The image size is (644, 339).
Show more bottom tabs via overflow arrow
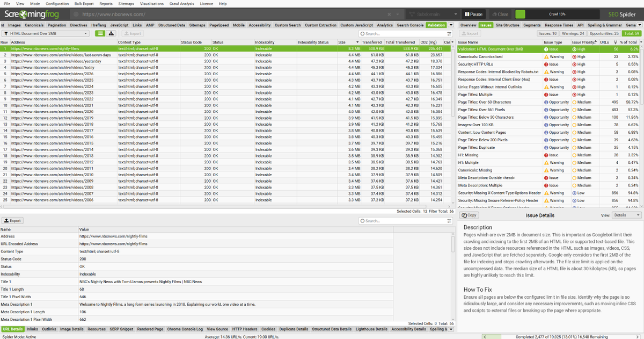[x=451, y=329]
